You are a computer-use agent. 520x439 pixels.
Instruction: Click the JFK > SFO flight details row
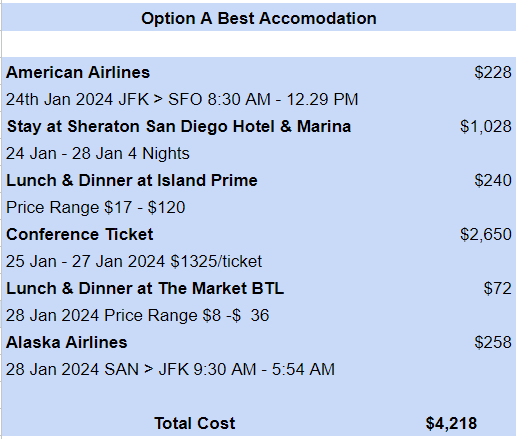tap(182, 99)
